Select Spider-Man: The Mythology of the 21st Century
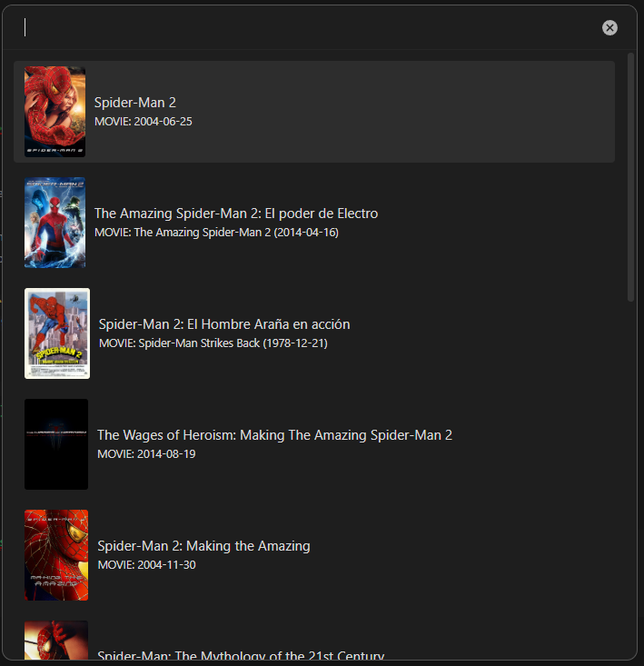Image resolution: width=644 pixels, height=666 pixels. (241, 654)
